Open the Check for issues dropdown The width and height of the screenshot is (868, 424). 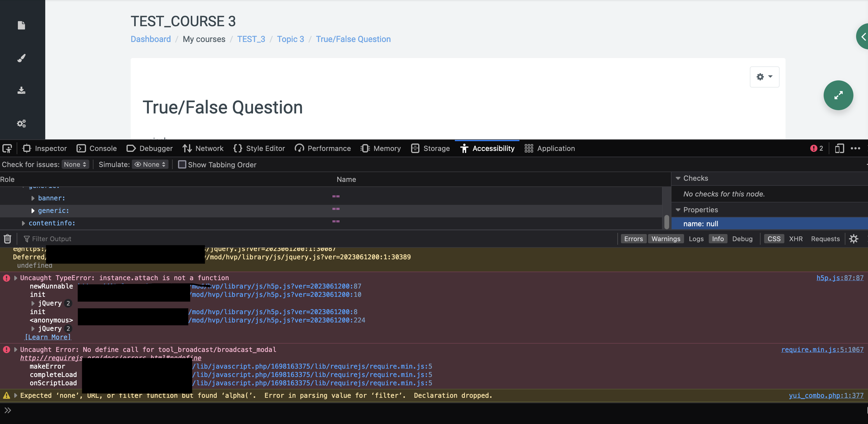[x=75, y=164]
